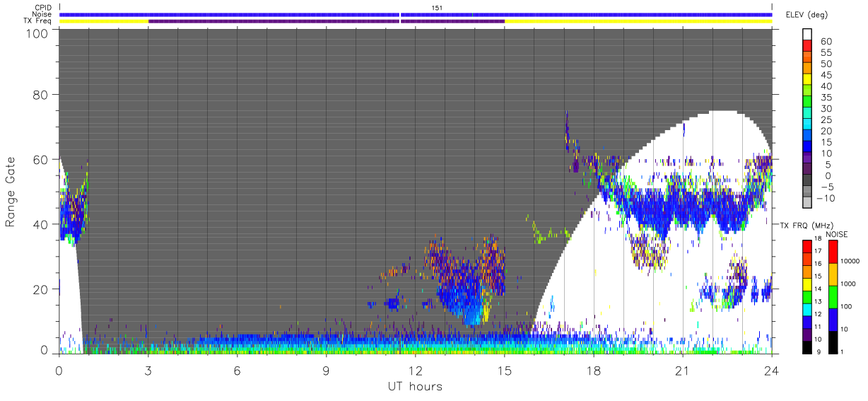Viewport: 868px width, 401px height.
Task: Click the 'CPID' label at top left
Action: (44, 8)
